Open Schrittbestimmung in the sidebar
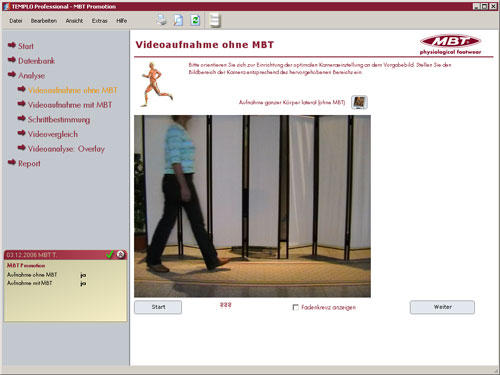 pyautogui.click(x=54, y=119)
